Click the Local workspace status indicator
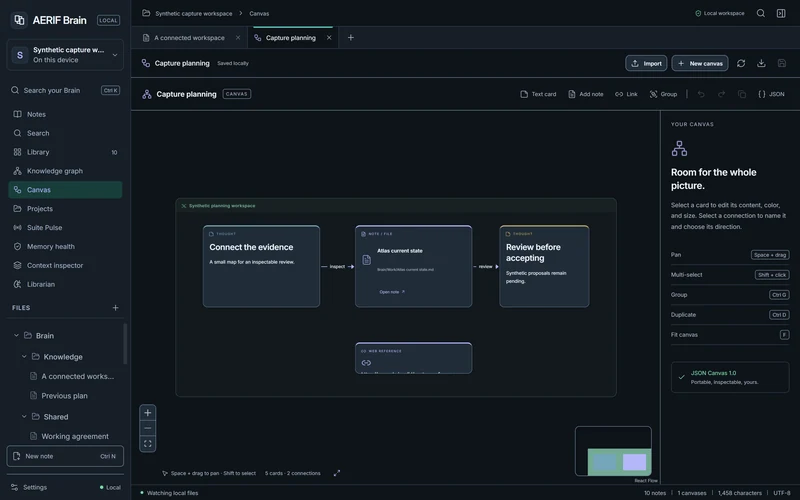Viewport: 800px width, 500px height. [x=720, y=13]
